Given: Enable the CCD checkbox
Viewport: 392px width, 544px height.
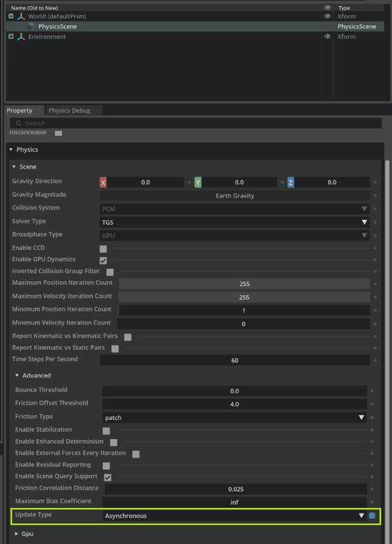Looking at the screenshot, I should (103, 249).
